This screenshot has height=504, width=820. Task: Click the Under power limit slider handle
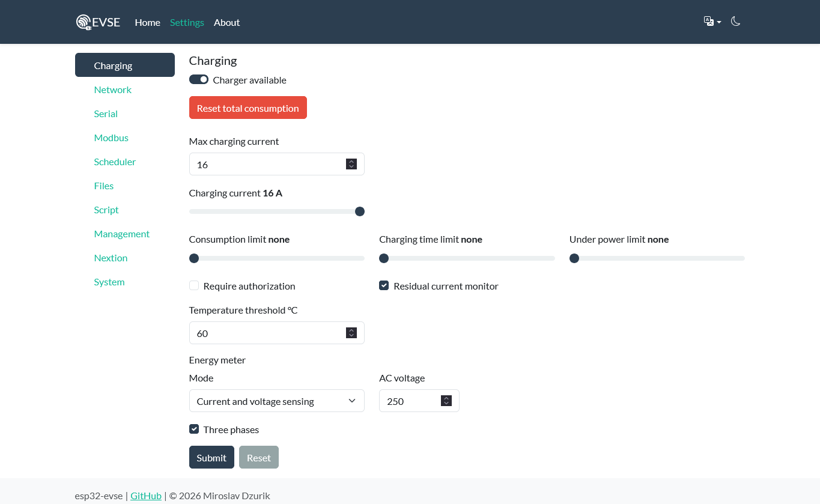click(x=574, y=258)
